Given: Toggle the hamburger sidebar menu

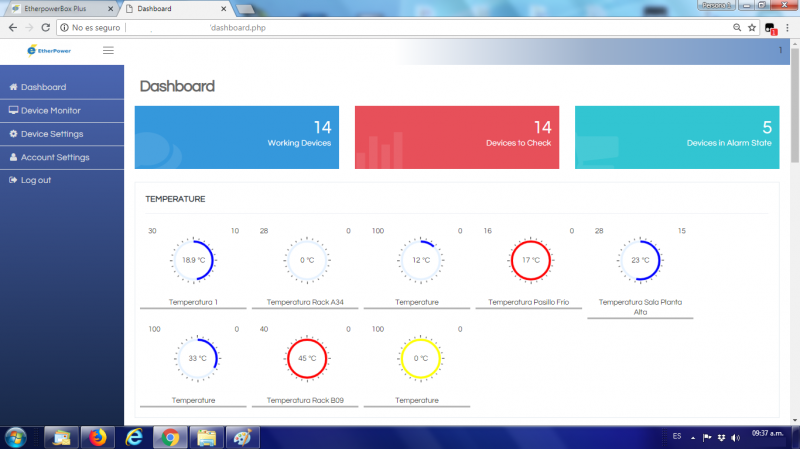Looking at the screenshot, I should [x=108, y=50].
